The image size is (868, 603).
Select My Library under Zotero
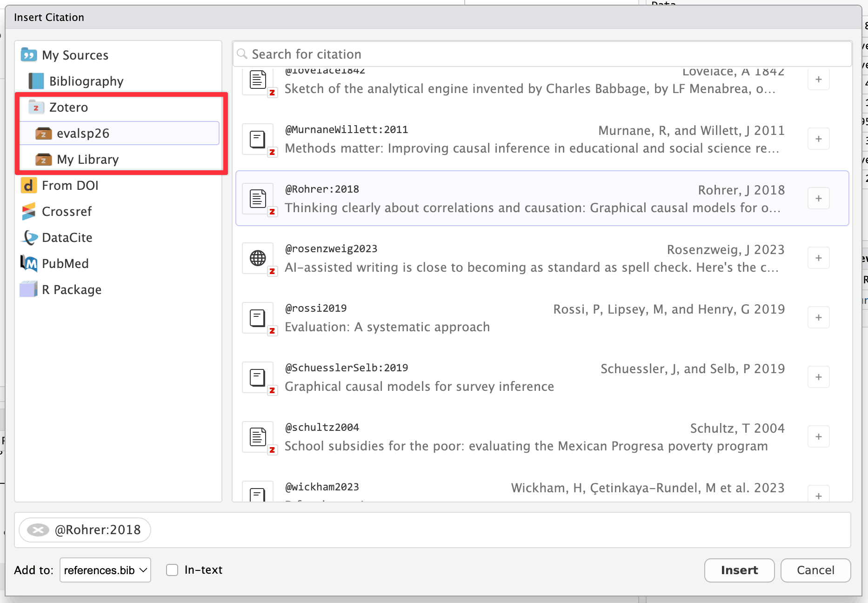87,160
